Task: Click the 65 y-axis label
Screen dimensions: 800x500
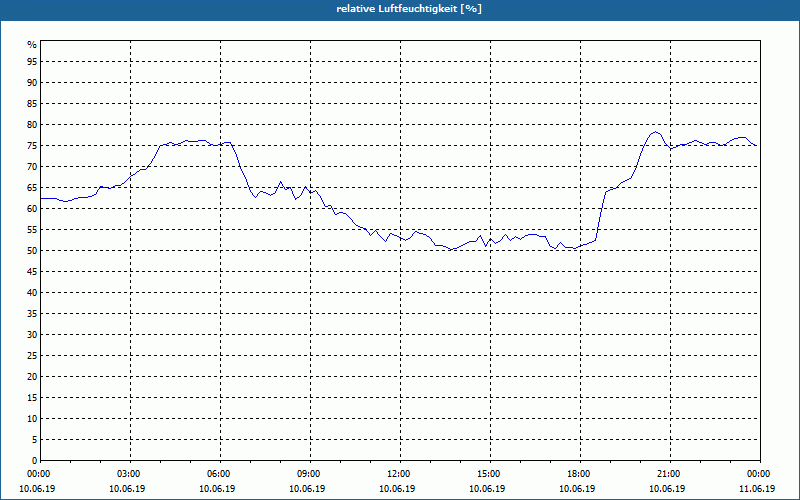Action: (x=32, y=188)
